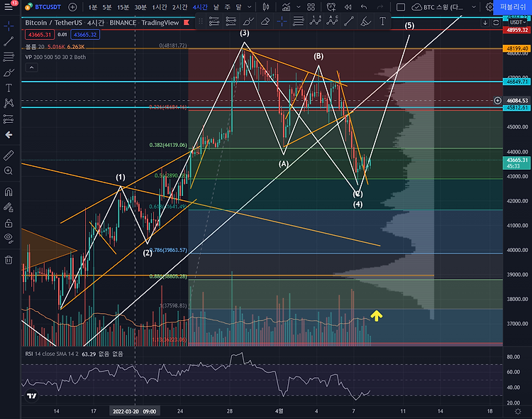
Task: Open the hamburger main menu
Action: coord(9,7)
